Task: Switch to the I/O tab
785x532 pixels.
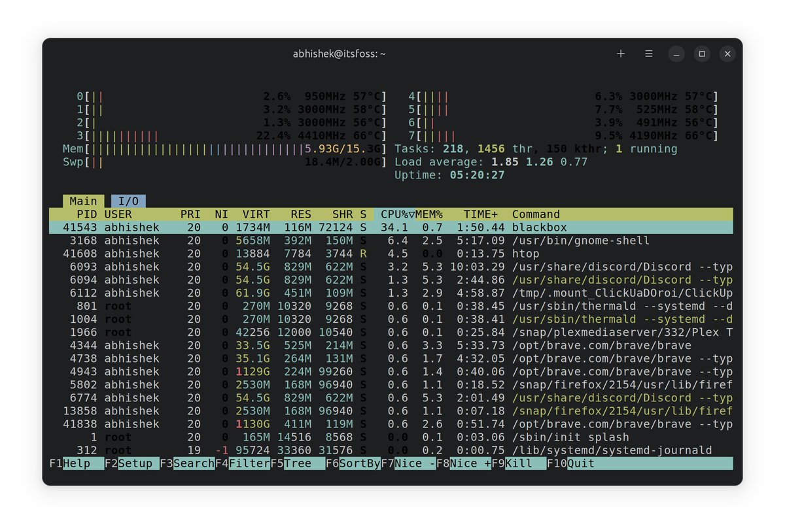Action: (128, 201)
